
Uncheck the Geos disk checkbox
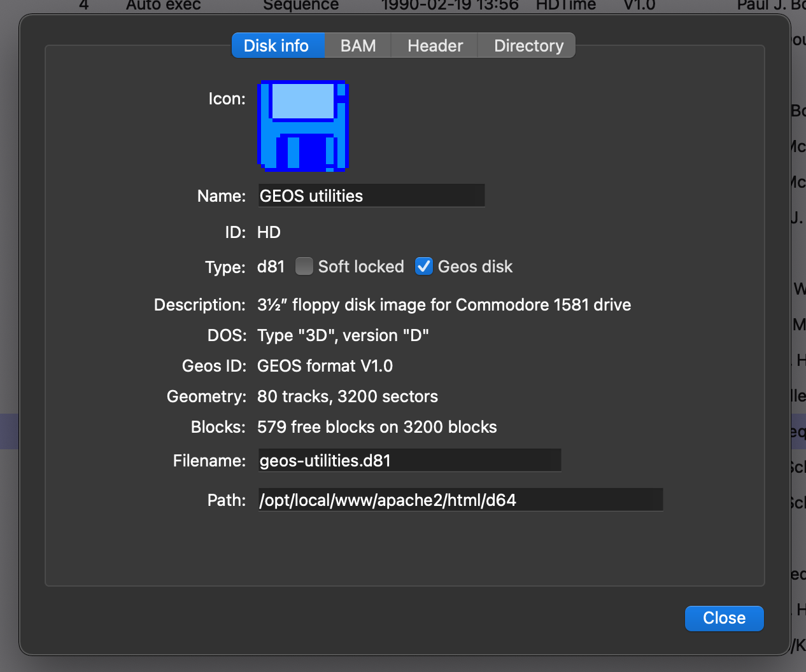point(424,266)
